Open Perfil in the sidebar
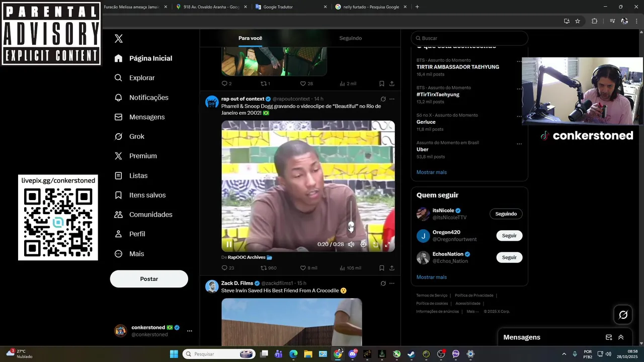Viewport: 644px width, 362px height. tap(130, 234)
